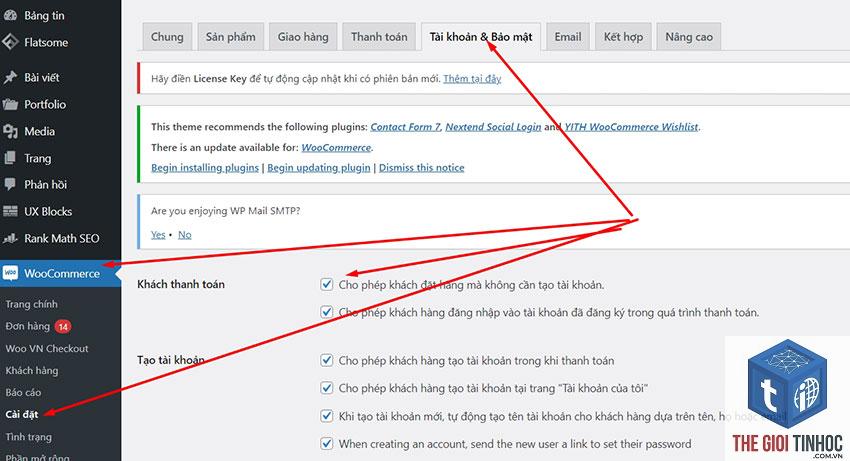
Task: Click the Rank Math SEO chart icon
Action: (10, 238)
